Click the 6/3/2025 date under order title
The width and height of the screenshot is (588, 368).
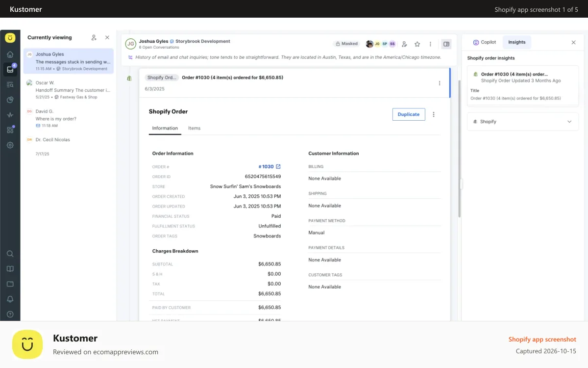click(x=155, y=89)
